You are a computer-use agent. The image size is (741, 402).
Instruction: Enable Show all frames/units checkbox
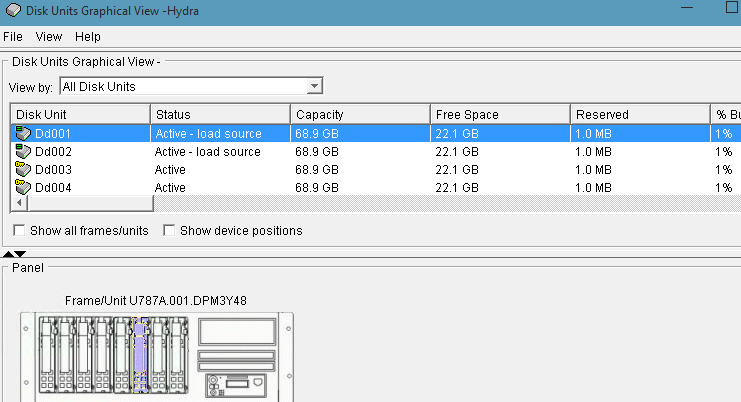coord(20,231)
